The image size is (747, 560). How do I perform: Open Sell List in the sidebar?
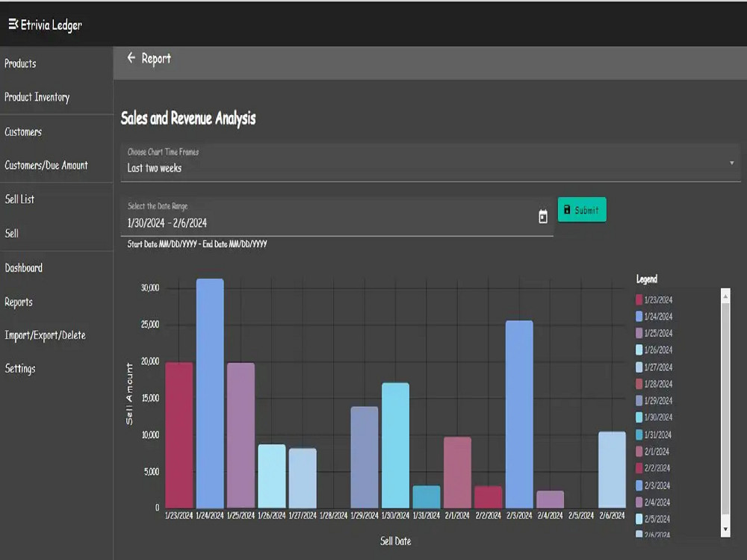pyautogui.click(x=19, y=199)
